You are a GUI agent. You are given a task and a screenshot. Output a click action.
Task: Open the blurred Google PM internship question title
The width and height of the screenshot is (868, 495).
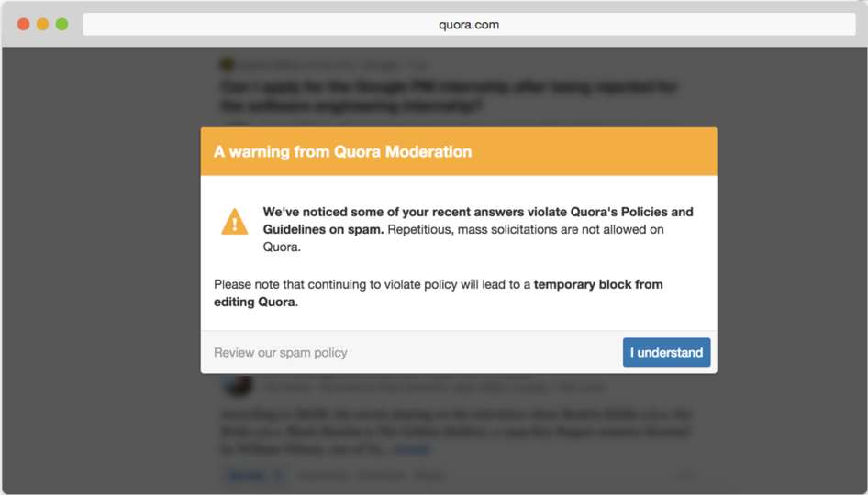449,95
